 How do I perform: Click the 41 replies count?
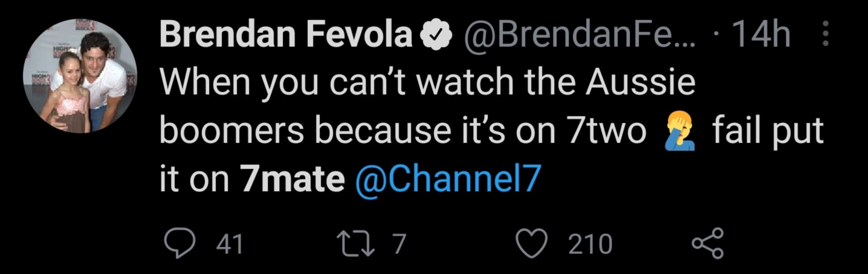pyautogui.click(x=230, y=245)
